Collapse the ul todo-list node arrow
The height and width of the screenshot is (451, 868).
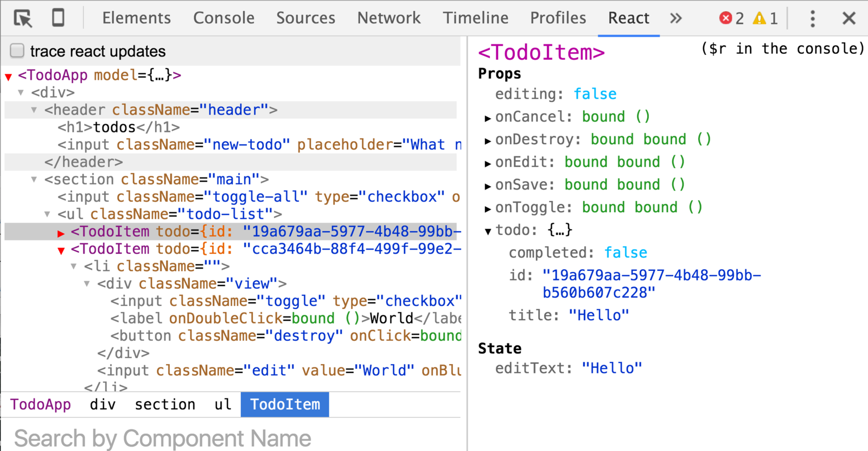(x=47, y=214)
